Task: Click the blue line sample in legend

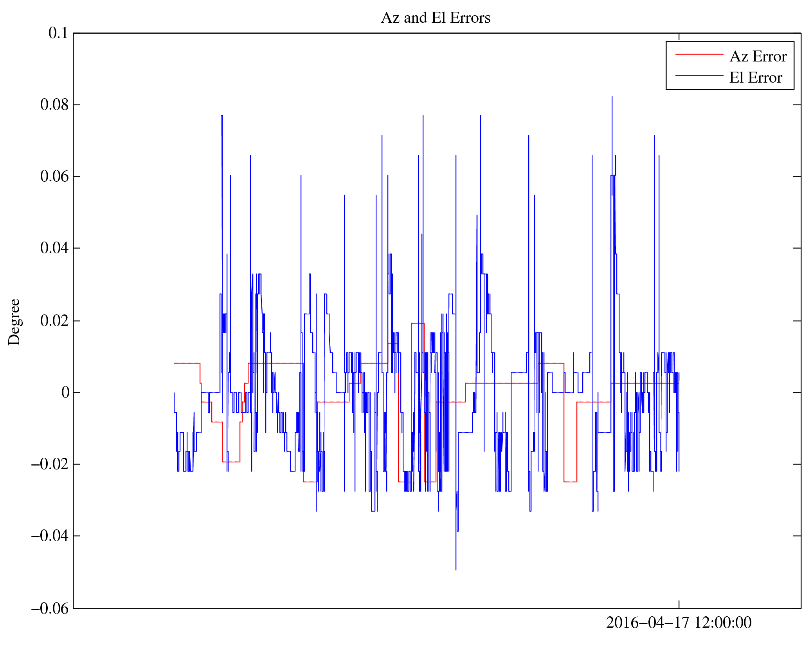Action: point(699,76)
